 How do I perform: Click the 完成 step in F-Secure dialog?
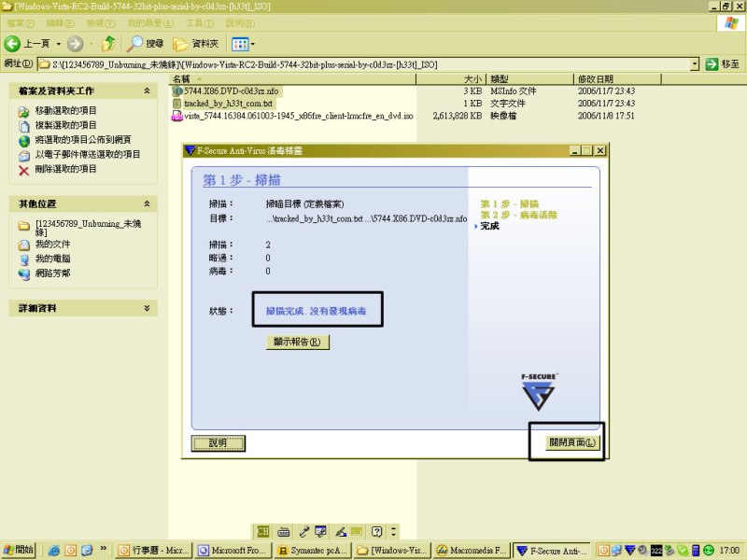[x=489, y=226]
